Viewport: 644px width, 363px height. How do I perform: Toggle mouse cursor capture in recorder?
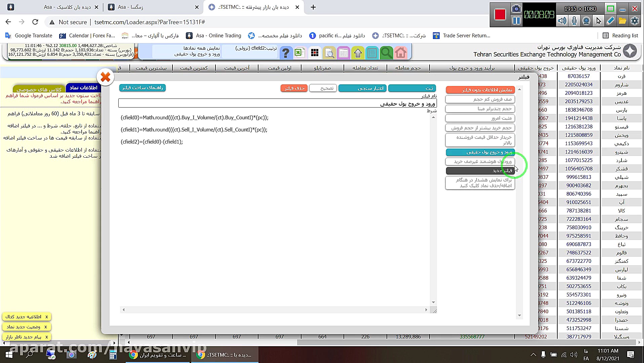[x=598, y=21]
